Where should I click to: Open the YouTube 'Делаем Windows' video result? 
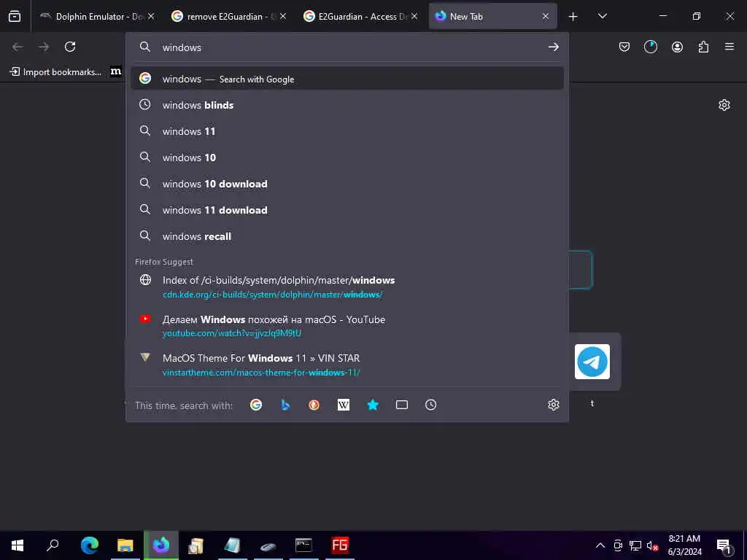click(347, 326)
